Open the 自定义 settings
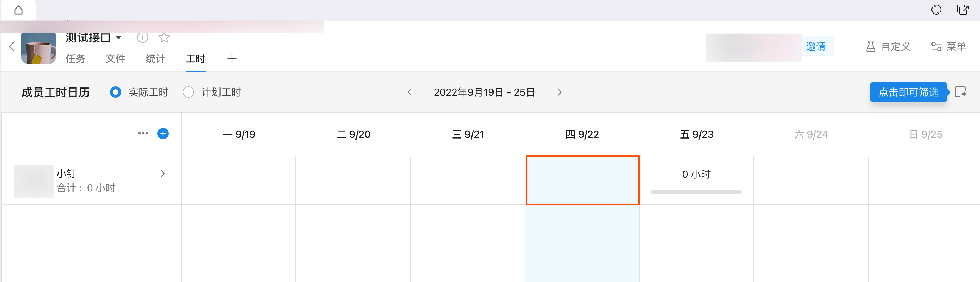Image resolution: width=980 pixels, height=282 pixels. pos(888,46)
